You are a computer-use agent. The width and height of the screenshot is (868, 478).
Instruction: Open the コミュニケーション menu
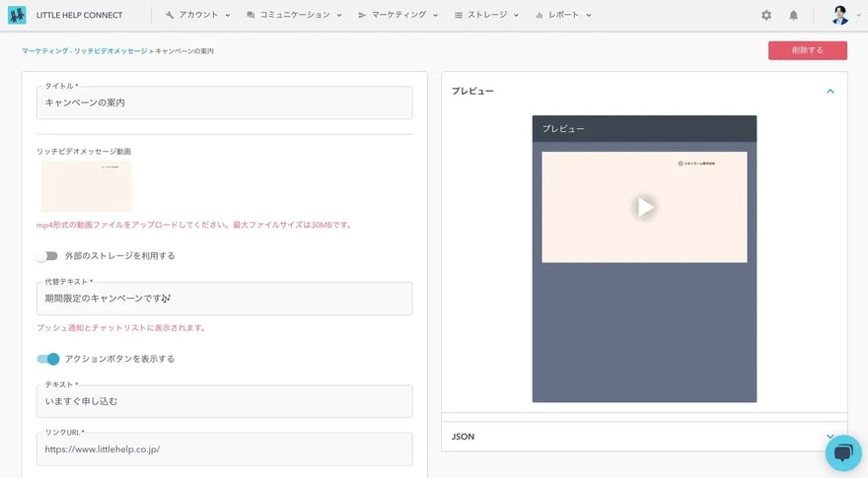[x=294, y=15]
